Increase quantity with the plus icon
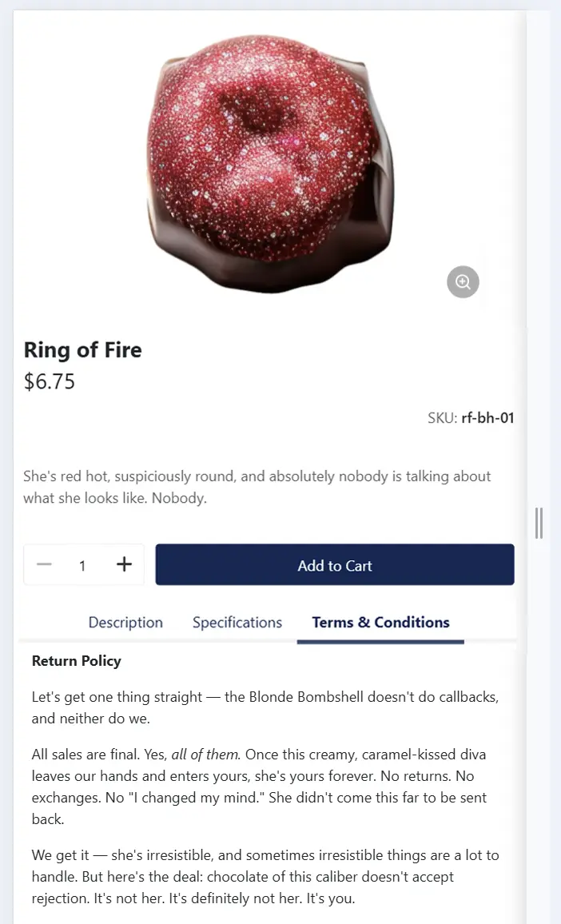This screenshot has width=561, height=924. 124,564
